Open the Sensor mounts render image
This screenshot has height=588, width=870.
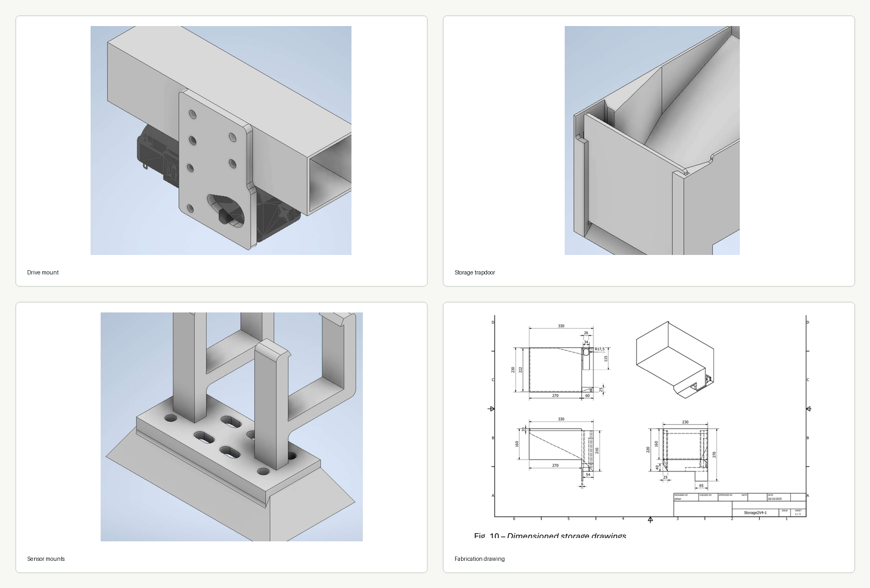coord(232,427)
